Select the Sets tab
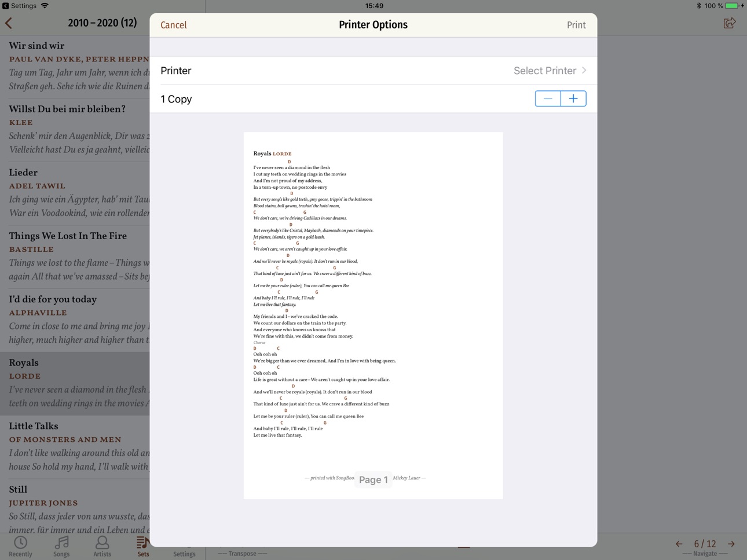 [143, 546]
